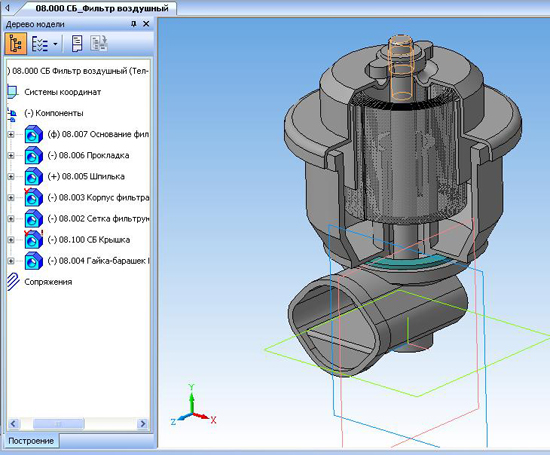This screenshot has width=550, height=455.
Task: Select the 08.100 СБ Крышка label
Action: (x=88, y=240)
